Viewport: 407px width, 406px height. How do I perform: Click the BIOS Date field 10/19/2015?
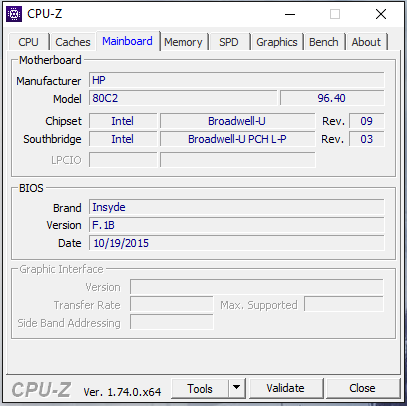click(237, 243)
